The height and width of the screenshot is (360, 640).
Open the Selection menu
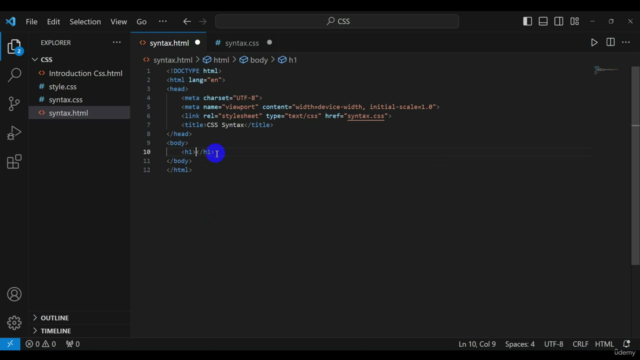click(x=85, y=22)
